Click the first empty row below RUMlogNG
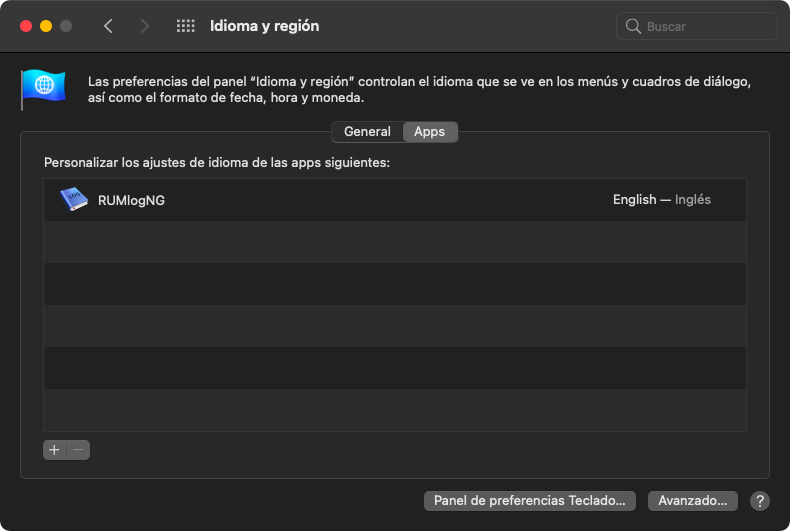Image resolution: width=790 pixels, height=531 pixels. (395, 242)
